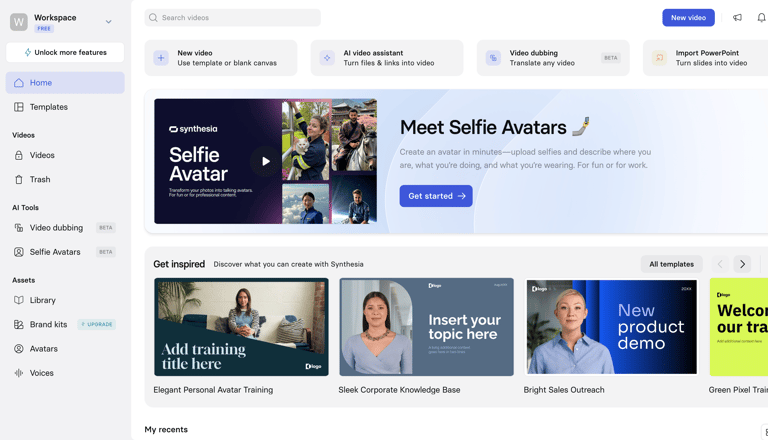The width and height of the screenshot is (768, 440).
Task: Open the AI video assistant card
Action: coord(387,58)
